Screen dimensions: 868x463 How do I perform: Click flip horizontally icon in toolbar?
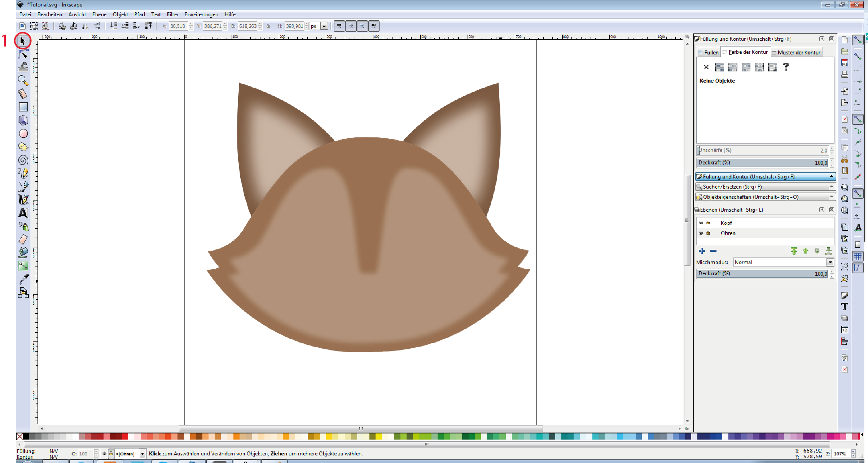click(x=85, y=26)
